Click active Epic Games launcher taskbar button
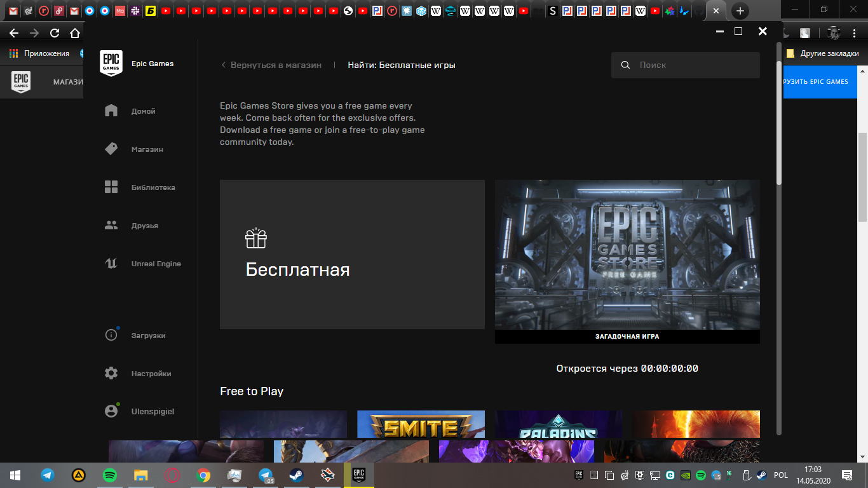Screen dimensions: 868x488 [x=359, y=475]
